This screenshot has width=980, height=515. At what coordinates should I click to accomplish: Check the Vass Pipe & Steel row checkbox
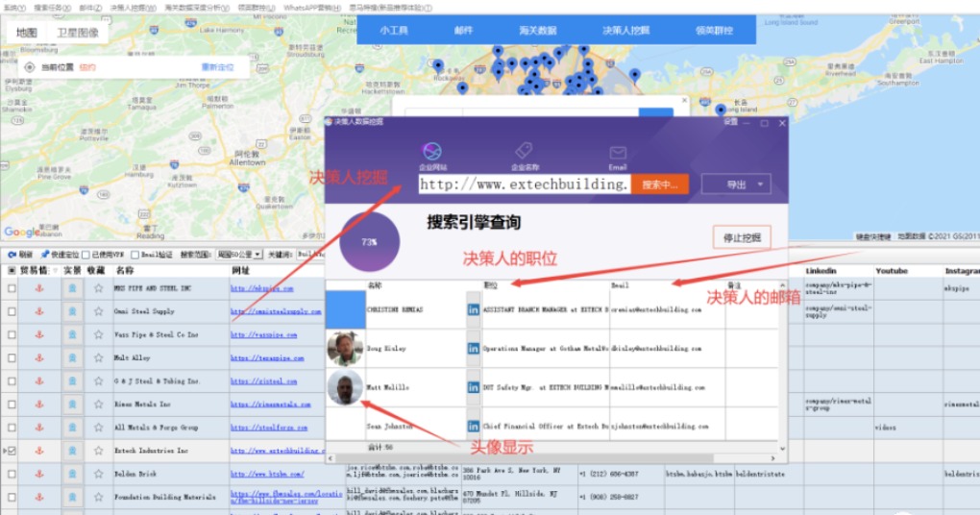tap(12, 334)
